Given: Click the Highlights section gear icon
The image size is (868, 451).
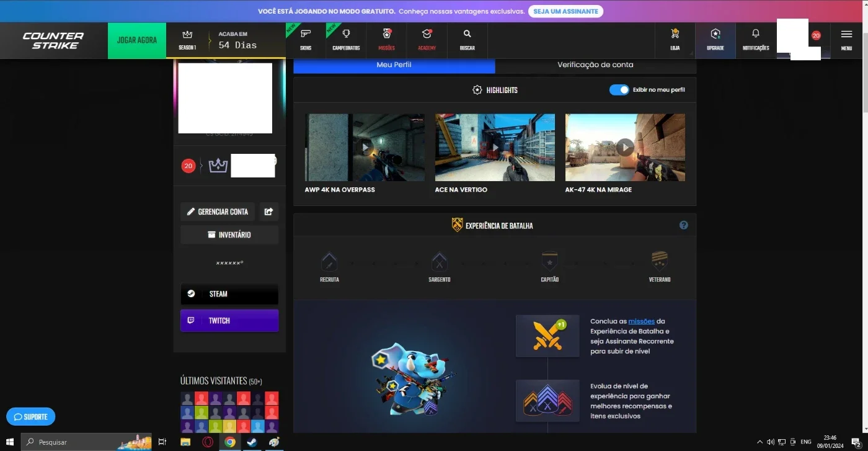Looking at the screenshot, I should 477,90.
